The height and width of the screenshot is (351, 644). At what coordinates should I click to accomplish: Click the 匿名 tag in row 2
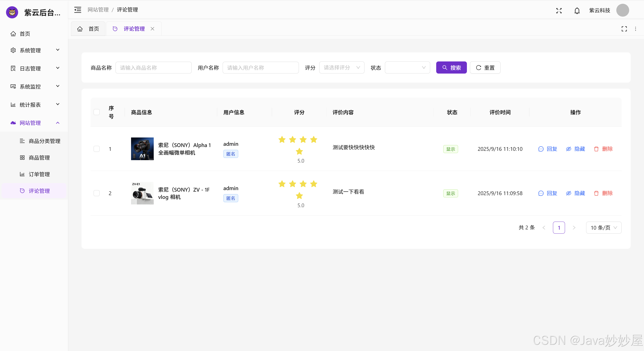coord(231,198)
